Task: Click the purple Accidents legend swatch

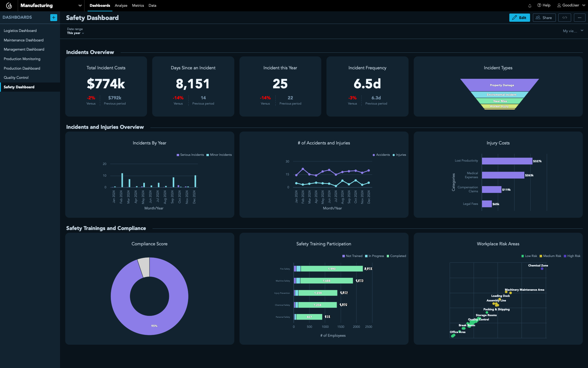Action: [x=373, y=155]
